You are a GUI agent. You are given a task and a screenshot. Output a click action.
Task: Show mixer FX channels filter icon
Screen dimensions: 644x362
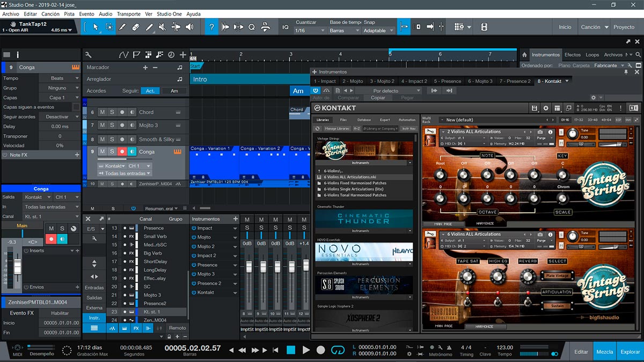(x=136, y=328)
